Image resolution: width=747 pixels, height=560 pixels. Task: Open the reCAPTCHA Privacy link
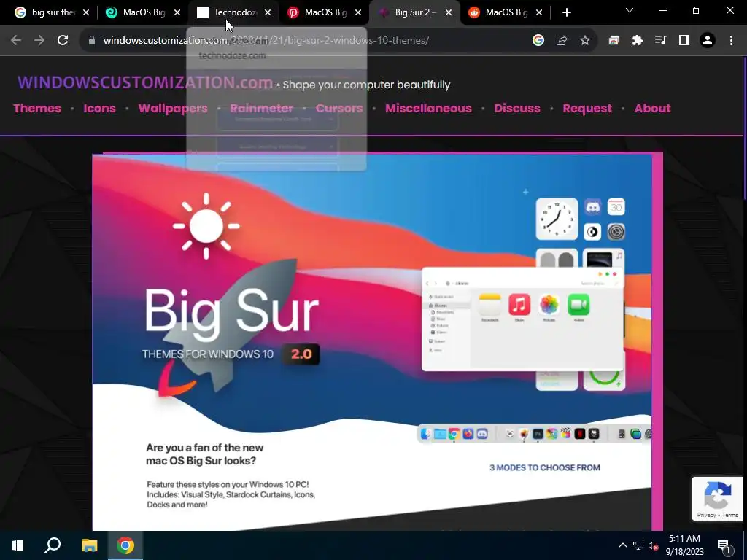coord(706,515)
